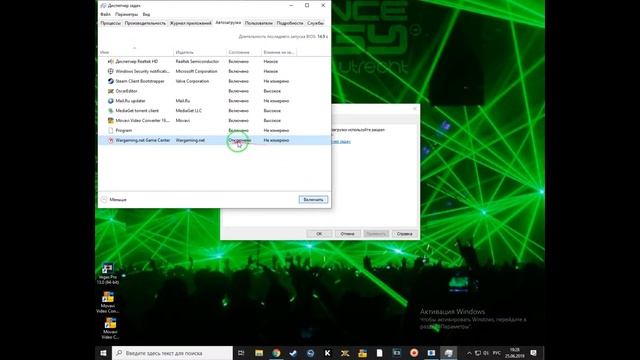Click the Movavi Video Converter row icon
This screenshot has width=640, height=360.
[111, 120]
